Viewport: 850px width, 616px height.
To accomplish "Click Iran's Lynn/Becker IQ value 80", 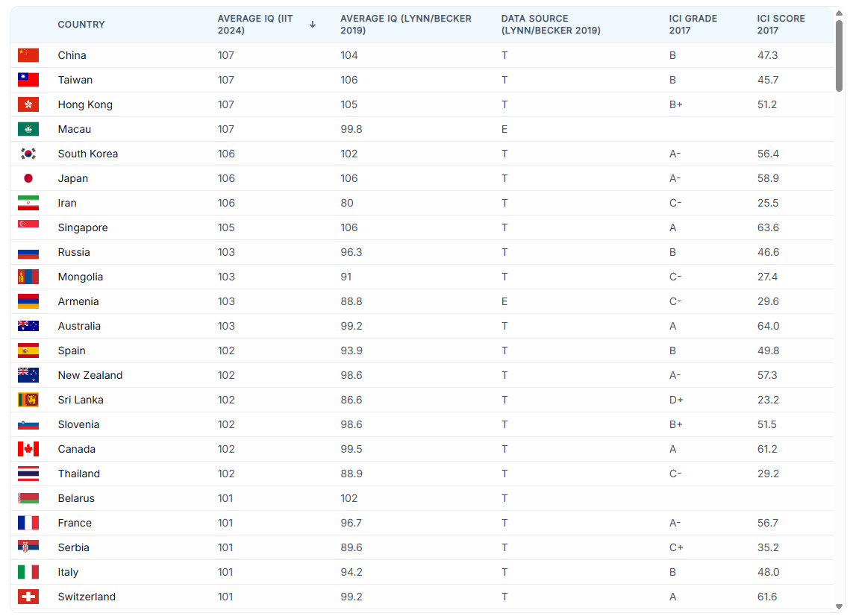I will click(347, 203).
